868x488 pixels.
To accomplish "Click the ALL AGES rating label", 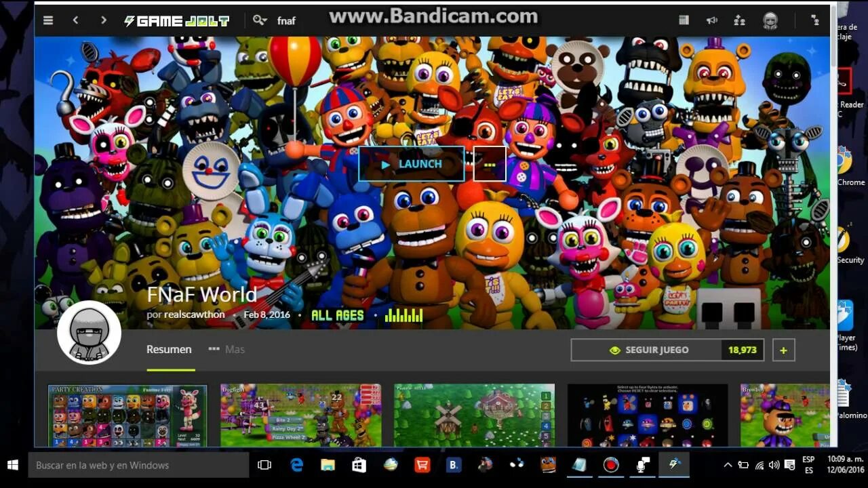I will (x=338, y=315).
